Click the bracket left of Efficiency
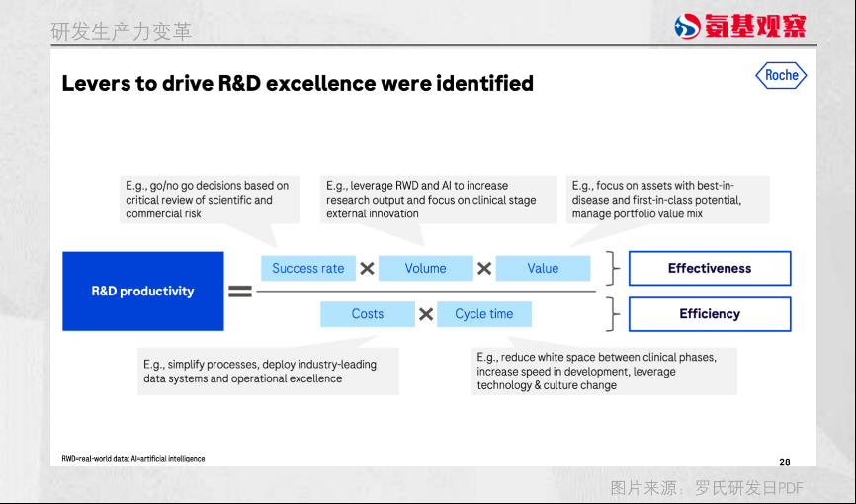The width and height of the screenshot is (856, 504). coord(614,314)
